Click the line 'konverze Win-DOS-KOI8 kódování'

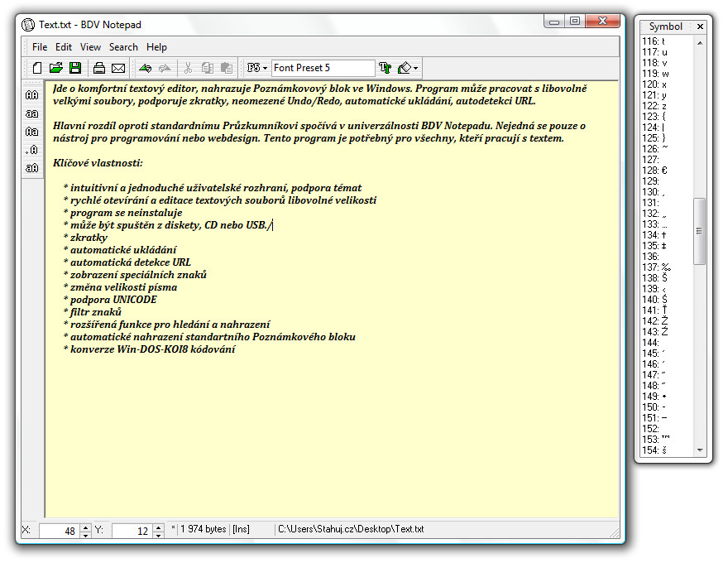152,349
